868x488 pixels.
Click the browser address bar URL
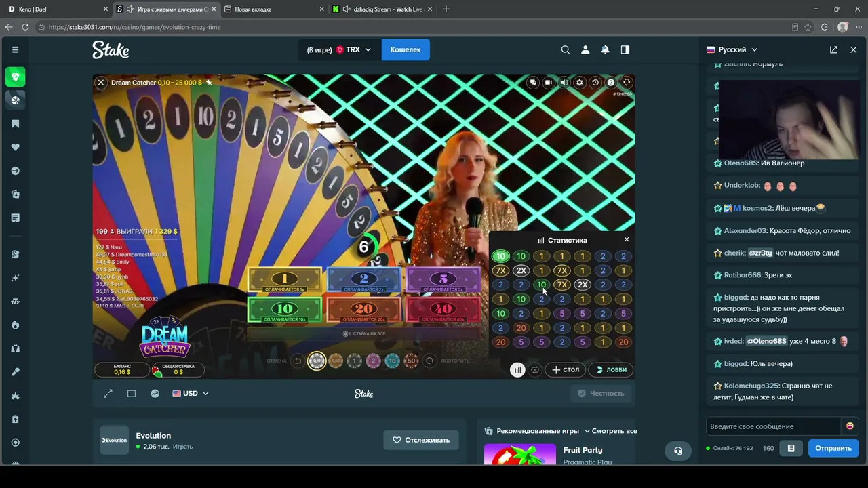(134, 27)
